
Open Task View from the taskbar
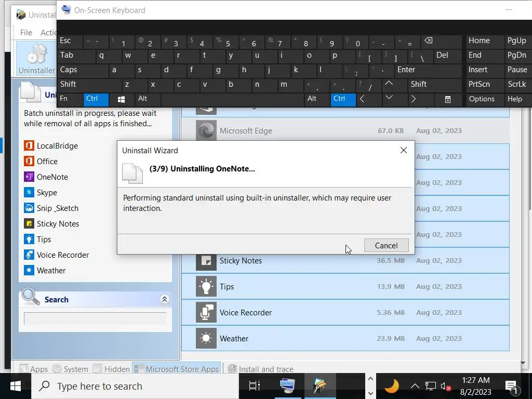254,386
